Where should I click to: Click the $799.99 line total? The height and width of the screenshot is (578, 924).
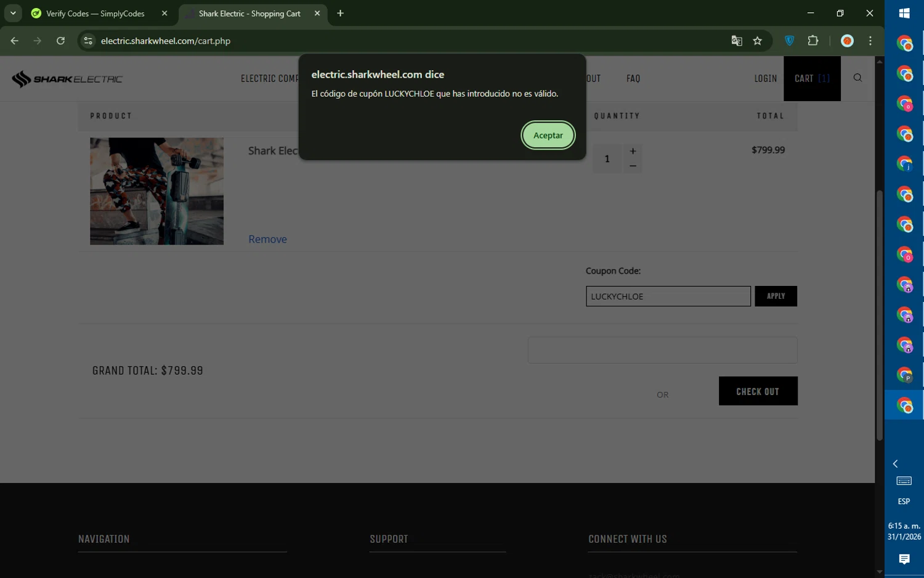coord(768,150)
